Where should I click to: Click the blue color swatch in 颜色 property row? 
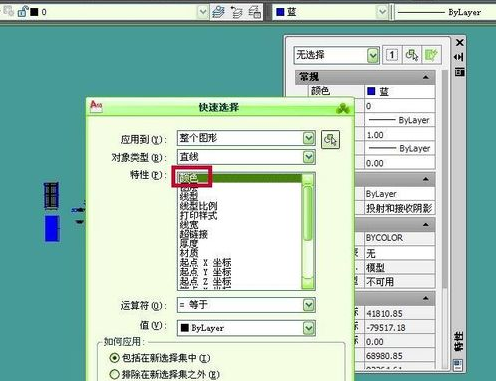(x=371, y=91)
